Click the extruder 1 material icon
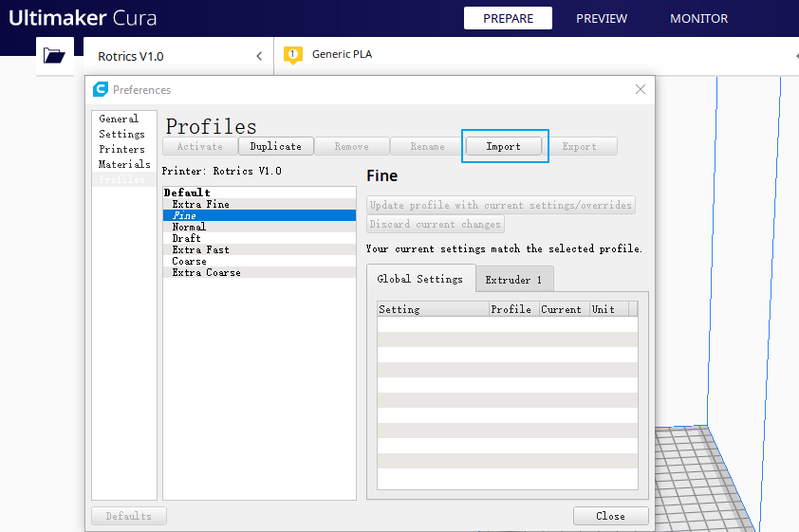 point(293,55)
